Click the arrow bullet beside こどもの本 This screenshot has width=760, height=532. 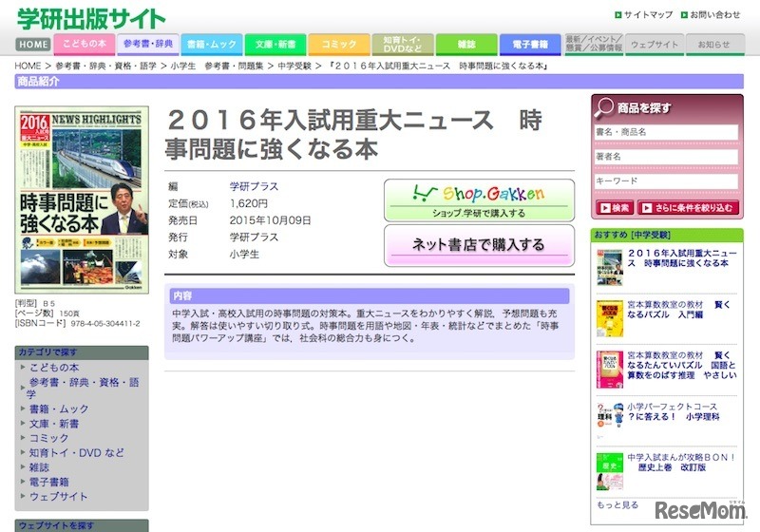click(22, 368)
